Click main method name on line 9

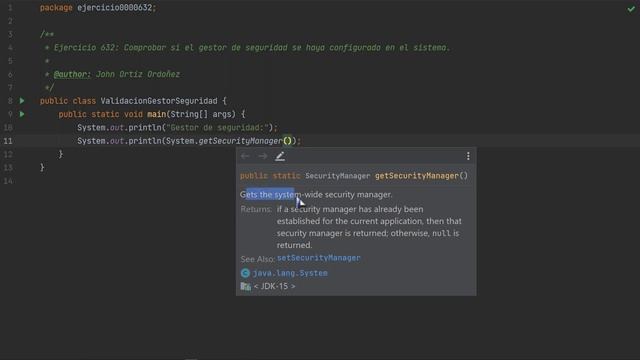156,114
